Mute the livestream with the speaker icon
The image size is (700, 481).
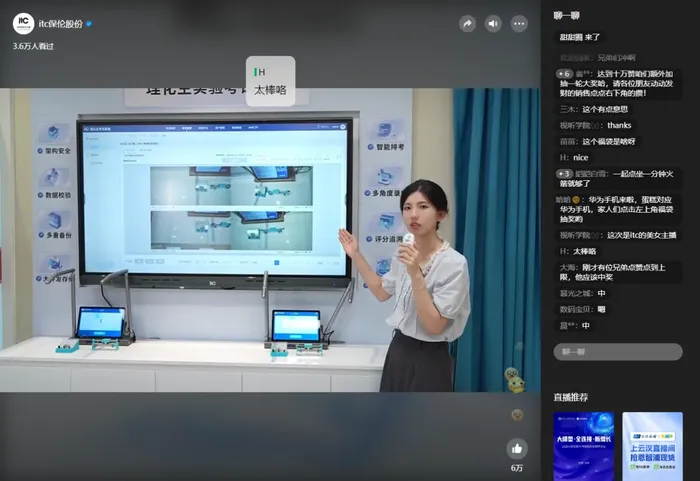pos(493,24)
